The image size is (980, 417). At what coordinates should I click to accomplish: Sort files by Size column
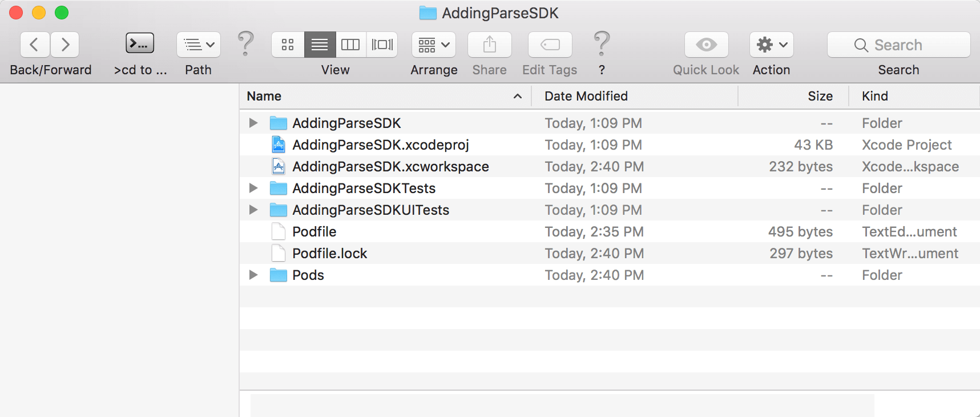coord(820,96)
